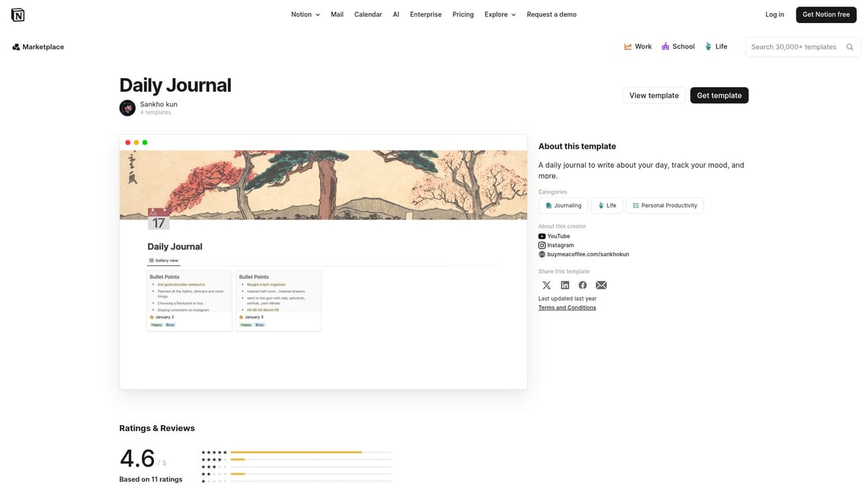Click the Marketplace icon link
This screenshot has width=868, height=488.
[x=15, y=46]
